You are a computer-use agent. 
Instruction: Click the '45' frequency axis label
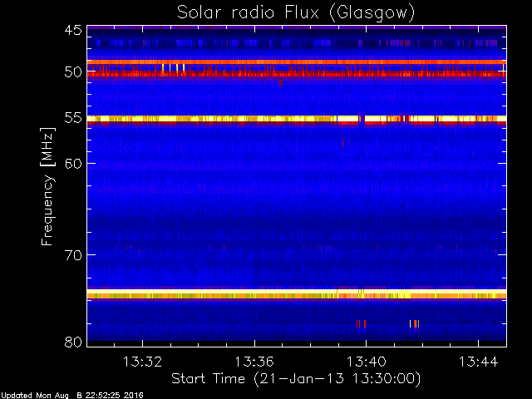pyautogui.click(x=73, y=30)
